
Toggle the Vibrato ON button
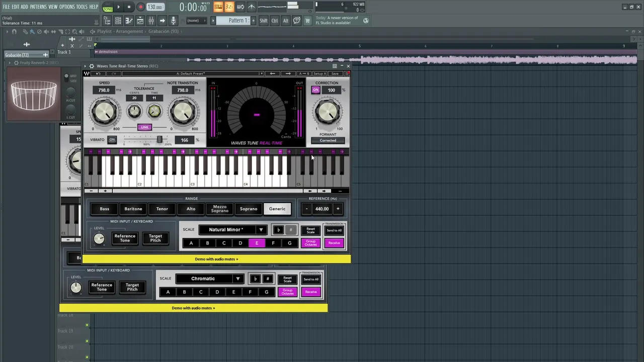pos(112,139)
